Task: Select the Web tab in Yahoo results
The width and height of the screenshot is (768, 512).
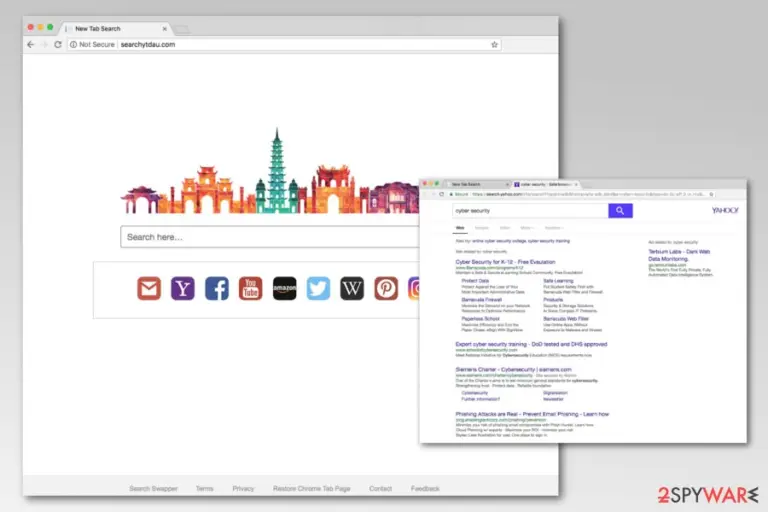Action: click(460, 228)
